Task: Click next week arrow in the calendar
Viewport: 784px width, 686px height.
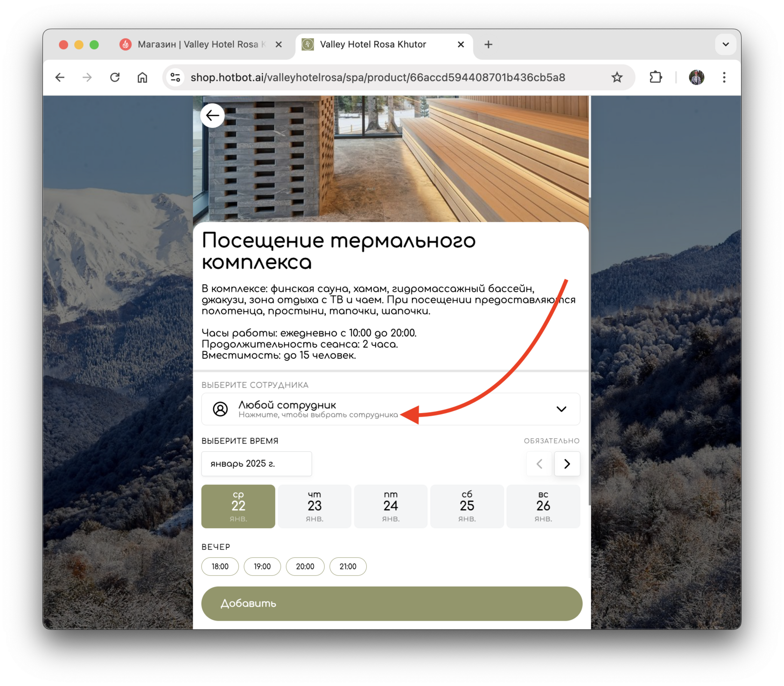Action: coord(567,464)
